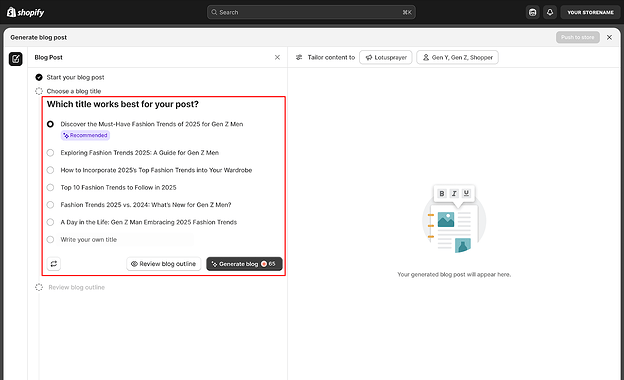
Task: Open YOUR STORENAME account menu
Action: pos(590,12)
